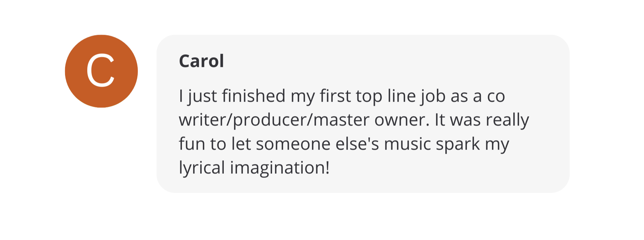Click the word 'lyrical' on the last line
Viewport: 644px width, 240px height.
pos(202,168)
